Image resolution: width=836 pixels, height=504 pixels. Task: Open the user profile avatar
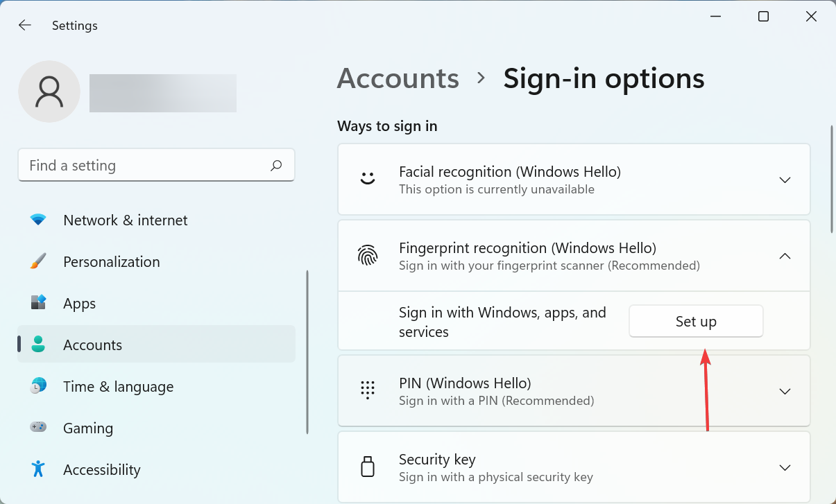tap(49, 91)
